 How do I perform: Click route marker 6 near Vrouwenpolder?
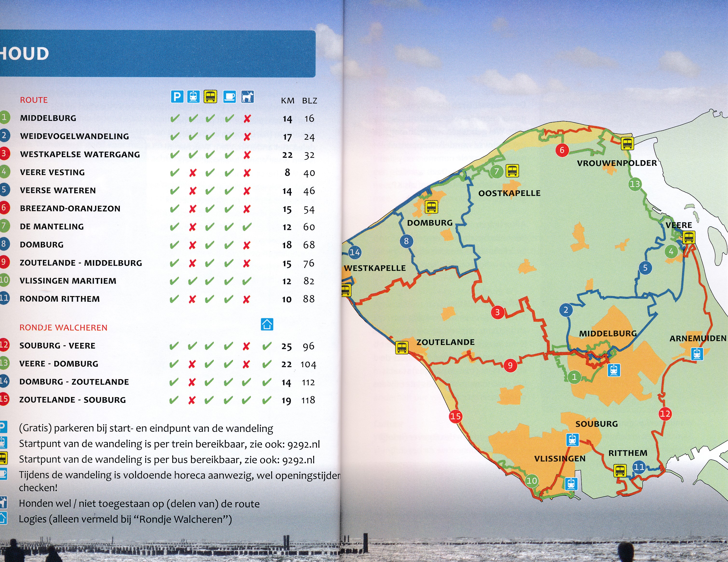(562, 150)
